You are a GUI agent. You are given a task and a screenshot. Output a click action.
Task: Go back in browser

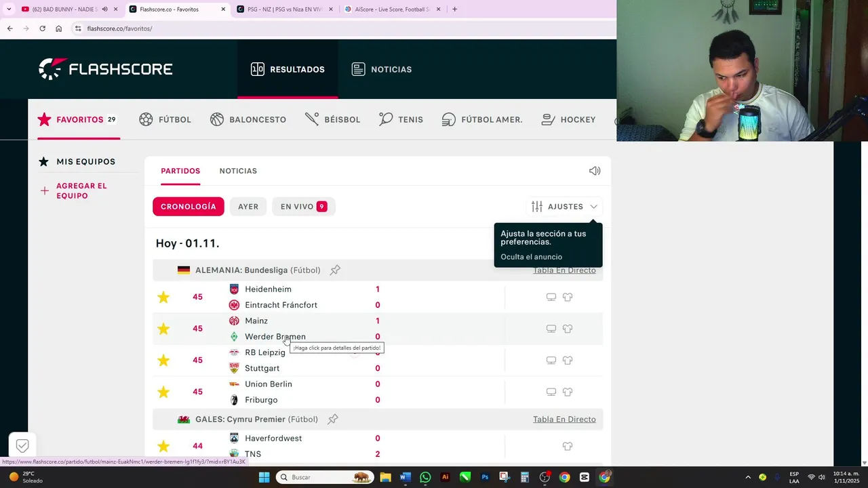pos(9,28)
